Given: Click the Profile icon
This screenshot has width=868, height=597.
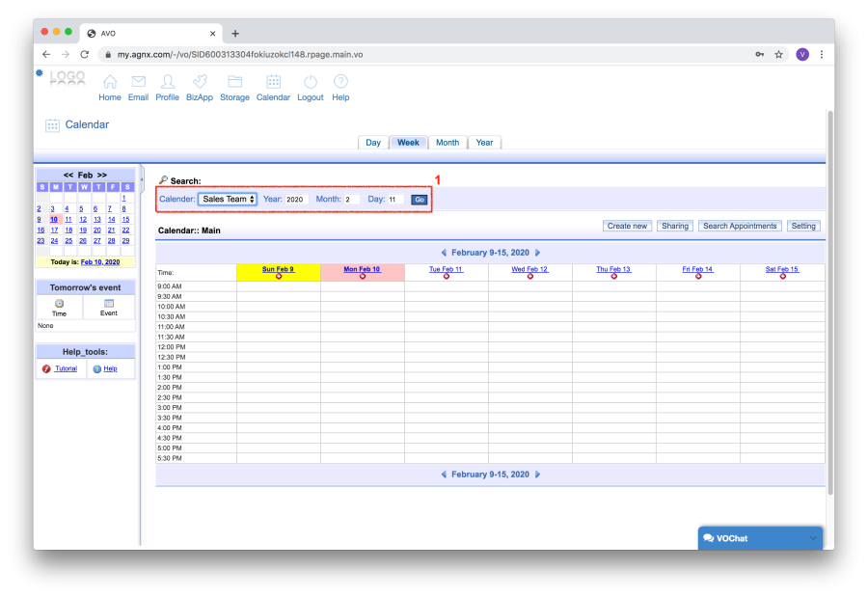Looking at the screenshot, I should click(167, 82).
